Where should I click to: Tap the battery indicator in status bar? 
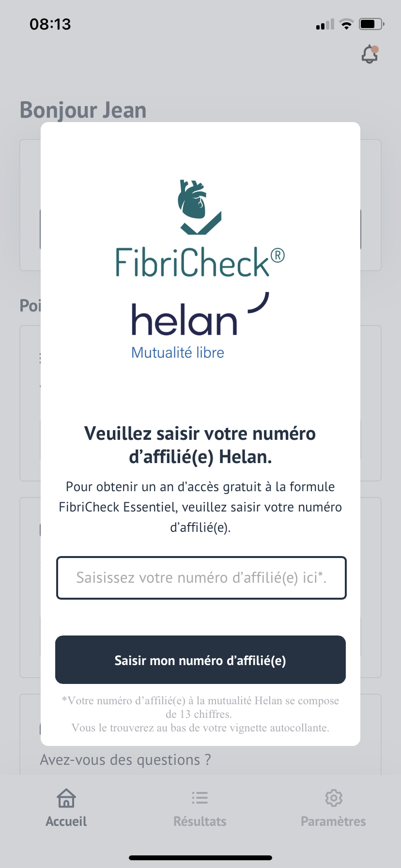371,24
